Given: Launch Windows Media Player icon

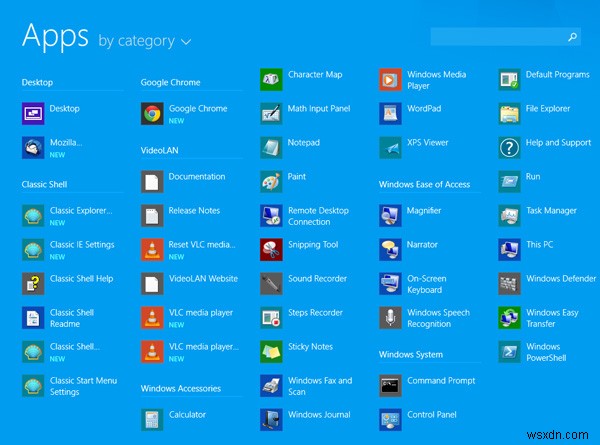Looking at the screenshot, I should (x=390, y=80).
